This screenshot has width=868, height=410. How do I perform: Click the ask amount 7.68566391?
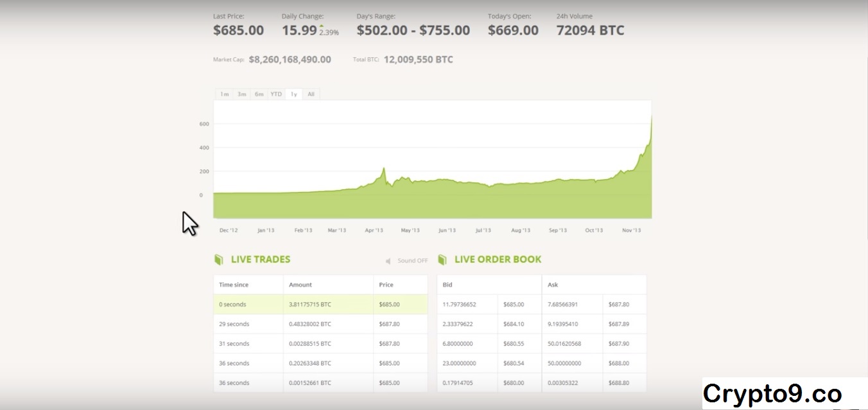point(562,305)
